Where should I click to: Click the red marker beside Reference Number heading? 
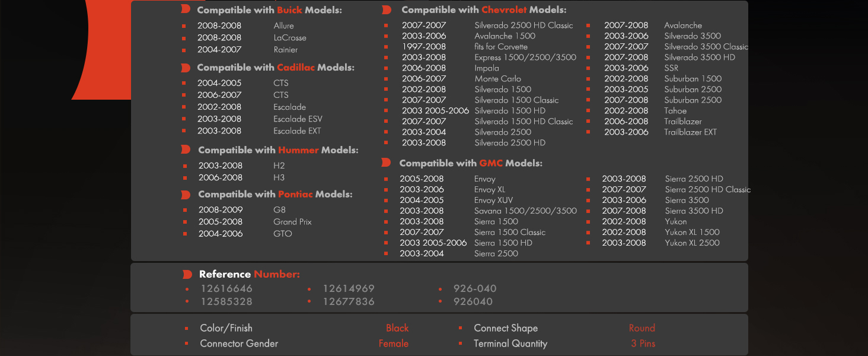[x=187, y=274]
